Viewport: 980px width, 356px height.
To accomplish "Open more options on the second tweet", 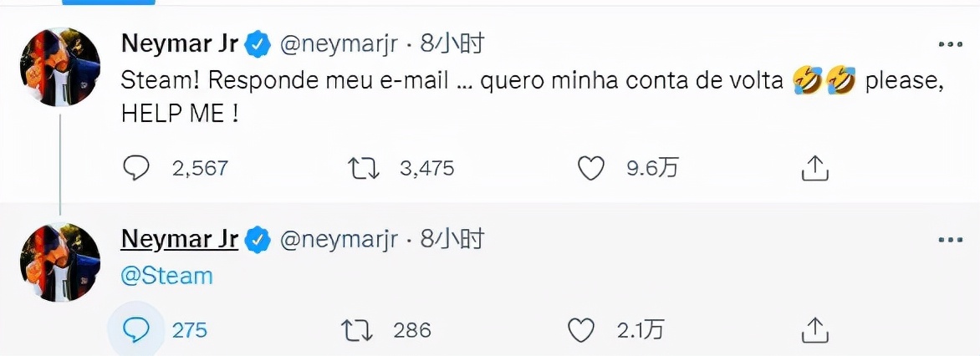I will click(x=950, y=241).
